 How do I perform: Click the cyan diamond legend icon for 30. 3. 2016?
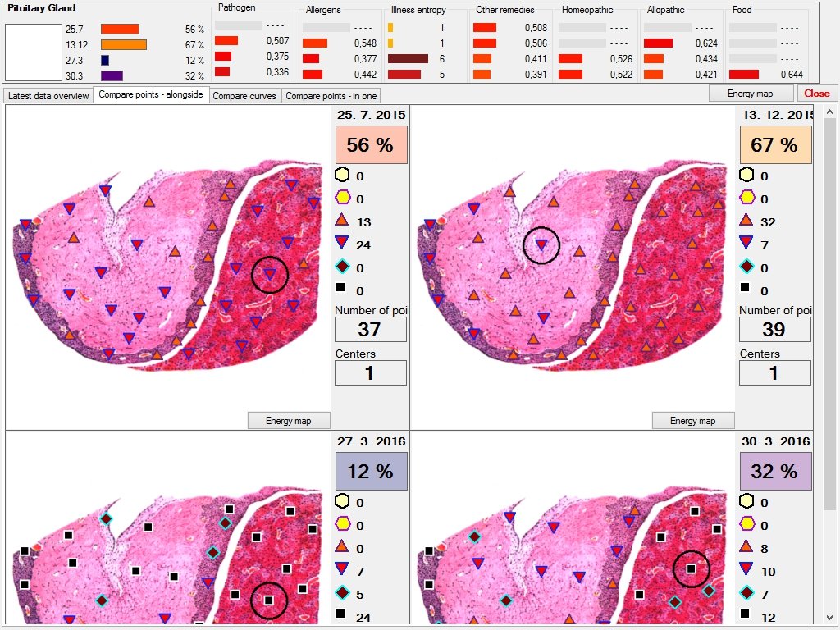pos(746,592)
